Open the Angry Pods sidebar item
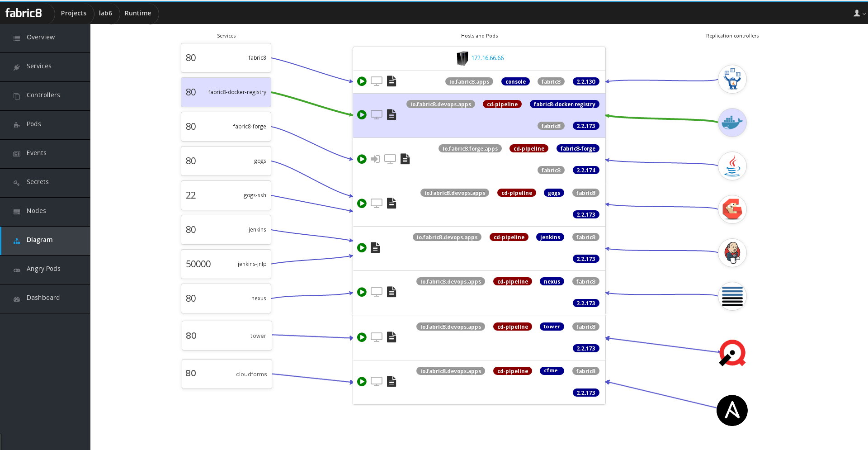The image size is (868, 450). 43,269
